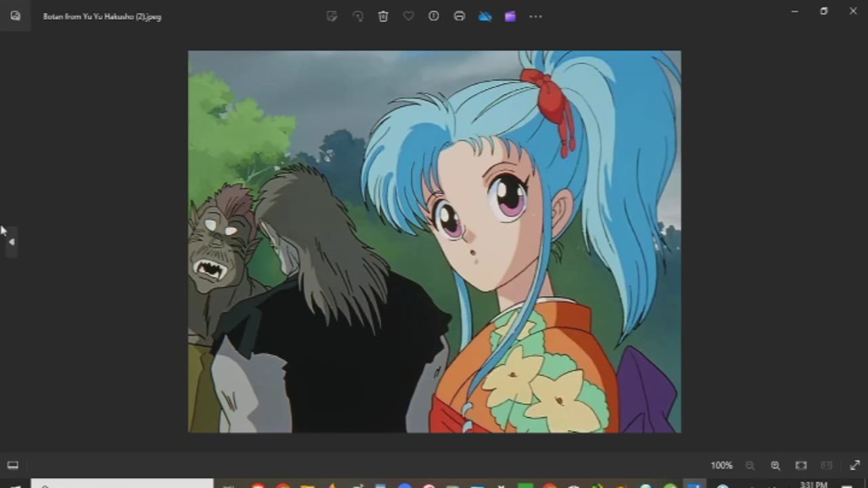Image resolution: width=868 pixels, height=488 pixels.
Task: Click the fit to window icon
Action: tap(801, 466)
